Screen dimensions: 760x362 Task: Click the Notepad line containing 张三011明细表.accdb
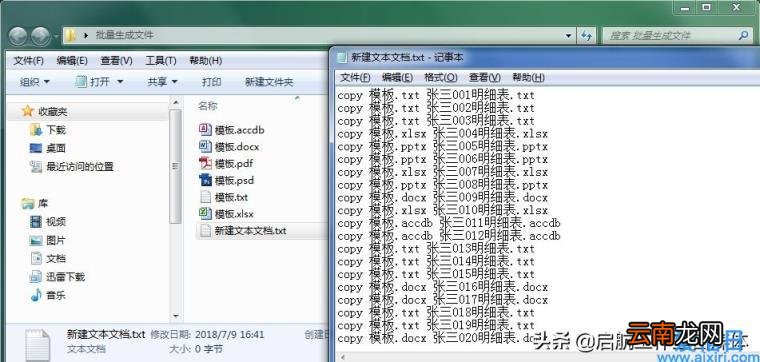tap(449, 223)
